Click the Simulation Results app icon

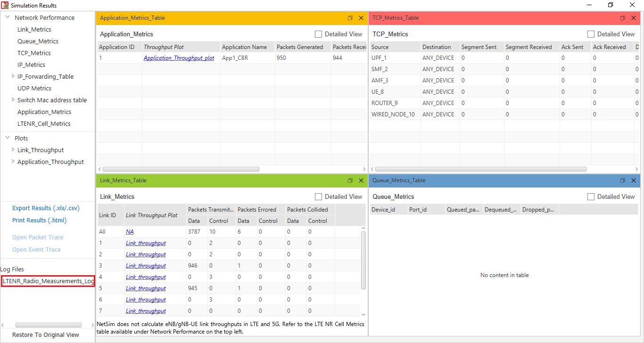point(5,5)
